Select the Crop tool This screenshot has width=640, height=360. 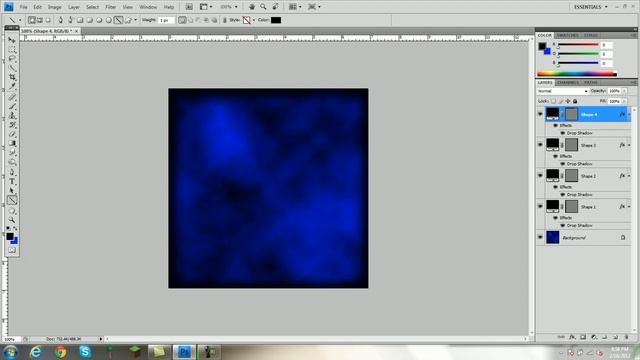[12, 77]
